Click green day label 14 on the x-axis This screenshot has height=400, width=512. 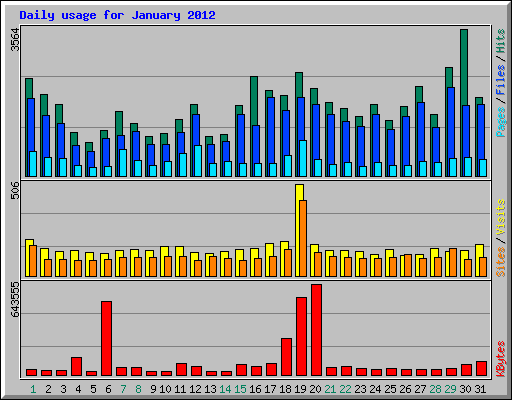[225, 389]
